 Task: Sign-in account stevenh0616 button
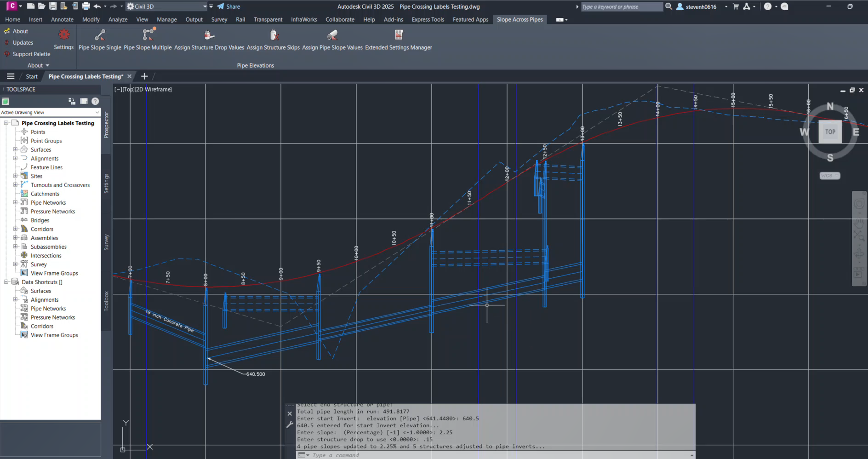(697, 6)
